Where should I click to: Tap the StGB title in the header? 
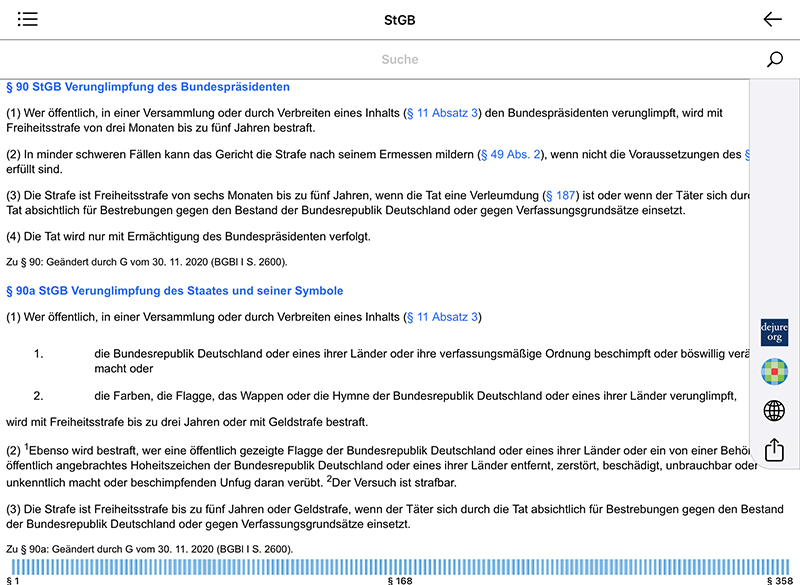pos(399,19)
